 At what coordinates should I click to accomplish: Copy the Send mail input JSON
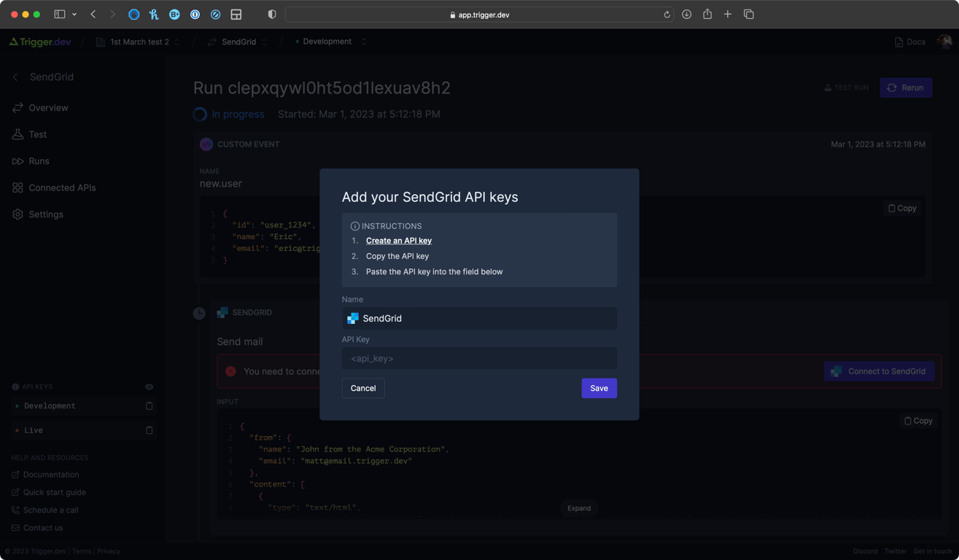click(x=918, y=421)
